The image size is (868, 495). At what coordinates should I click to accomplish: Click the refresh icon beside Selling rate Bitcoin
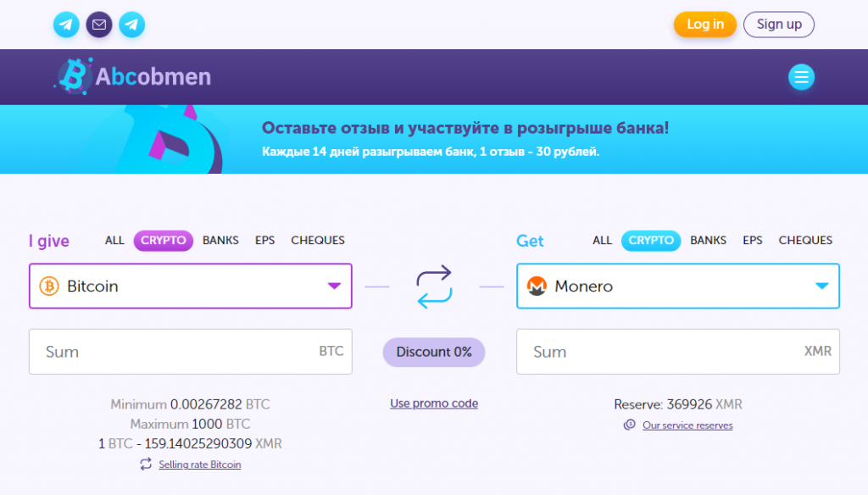144,464
